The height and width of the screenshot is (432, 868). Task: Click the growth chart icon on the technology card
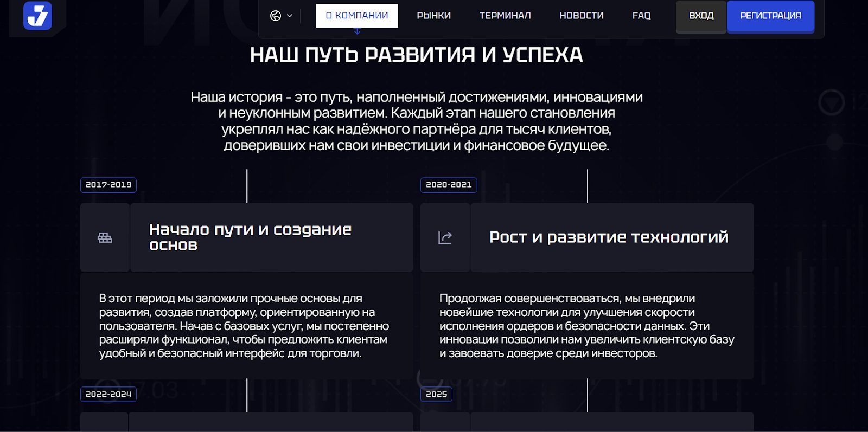(x=445, y=237)
